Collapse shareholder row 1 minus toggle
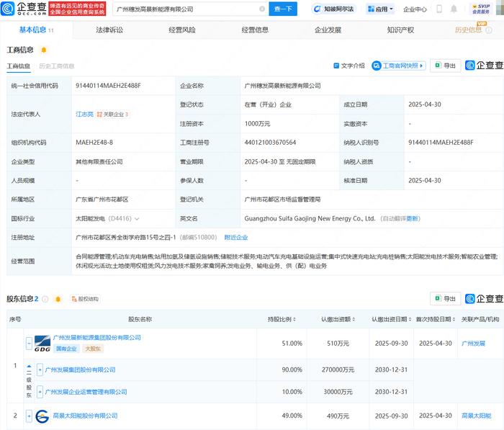Screen dimensions: 504x430 click(29, 343)
